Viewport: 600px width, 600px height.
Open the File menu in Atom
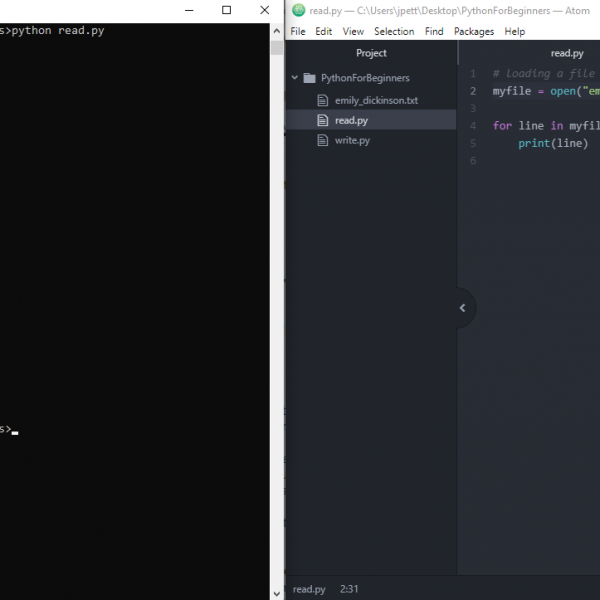click(x=297, y=31)
